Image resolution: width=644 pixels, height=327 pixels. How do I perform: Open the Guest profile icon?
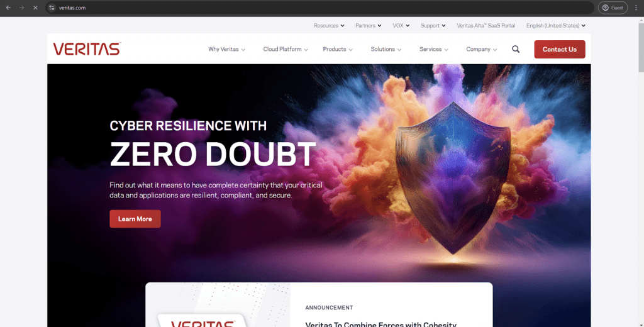pos(613,8)
